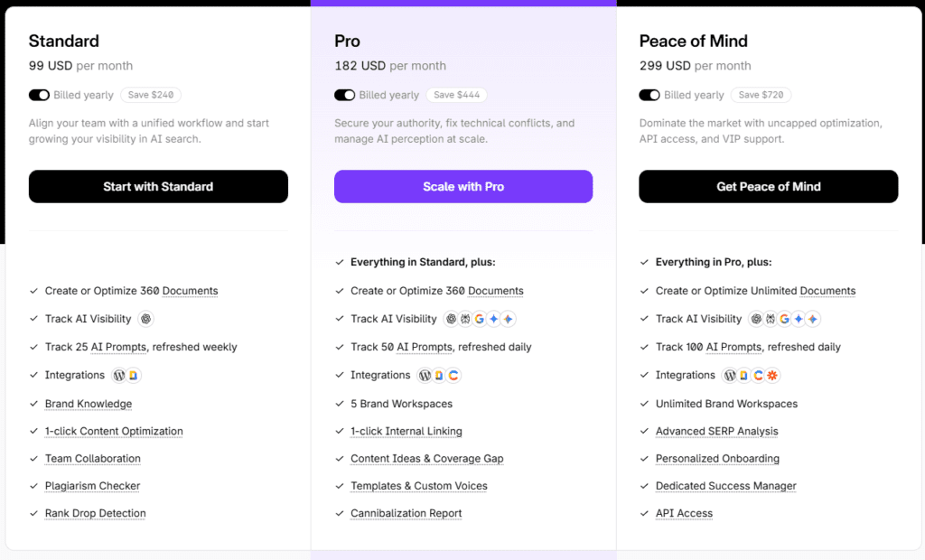Select the Gemini star icon in Peace of Mind plan
Image resolution: width=925 pixels, height=560 pixels.
[x=799, y=319]
